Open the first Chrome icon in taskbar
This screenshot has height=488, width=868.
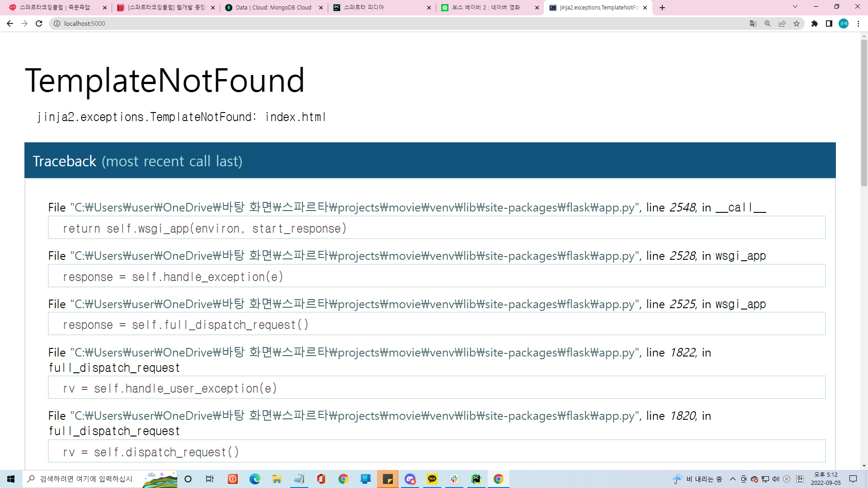(344, 479)
